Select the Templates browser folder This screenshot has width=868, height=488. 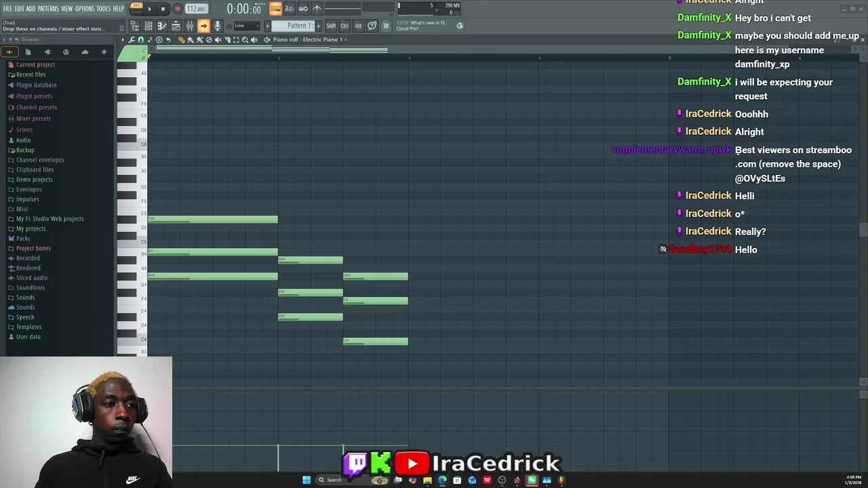(28, 327)
